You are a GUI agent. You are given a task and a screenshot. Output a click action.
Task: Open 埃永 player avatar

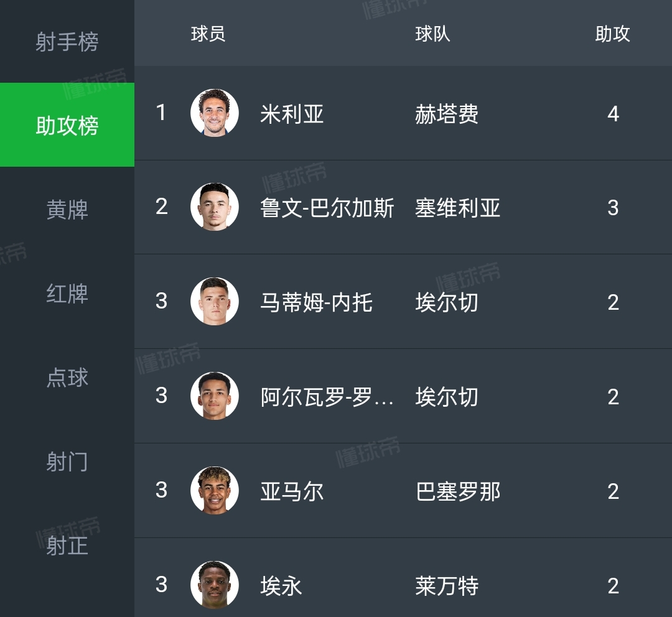coord(215,585)
